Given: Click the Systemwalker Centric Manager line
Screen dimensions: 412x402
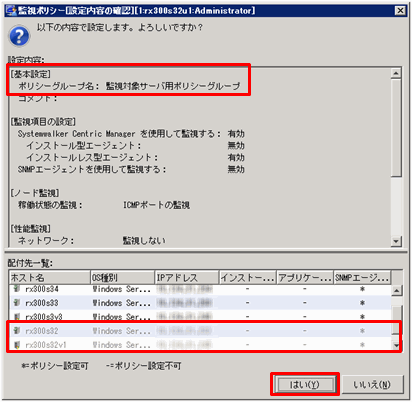Looking at the screenshot, I should [131, 134].
